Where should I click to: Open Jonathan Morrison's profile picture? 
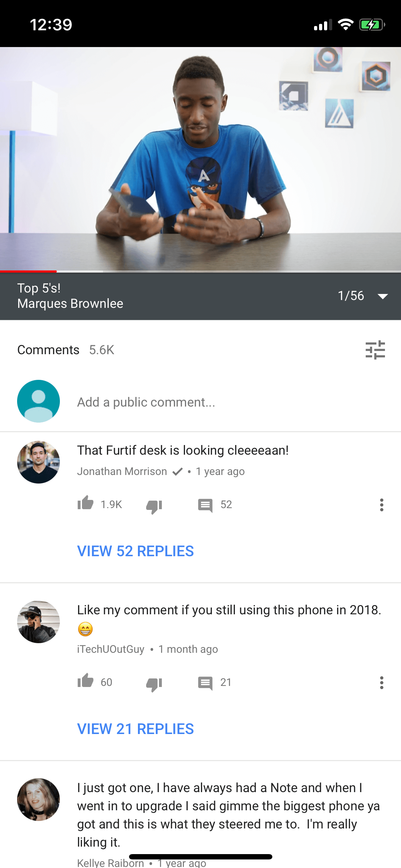38,462
